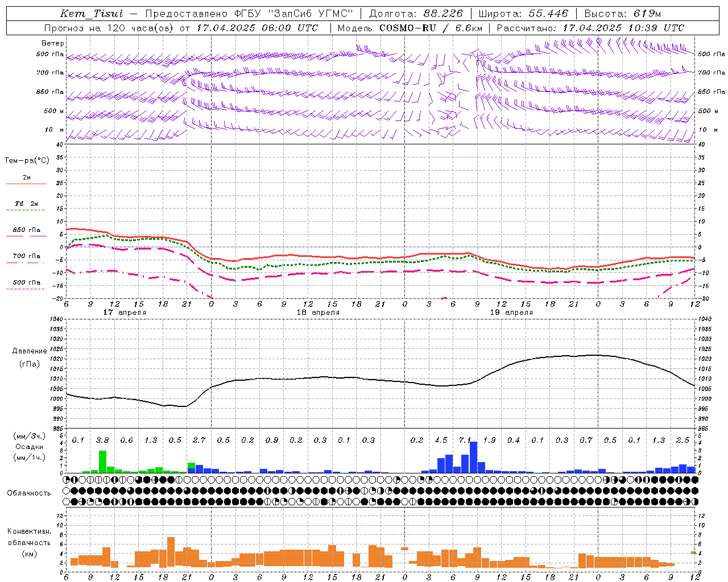Click the "(мм/1ч.)" precipitation unit label
This screenshot has width=728, height=582.
click(x=30, y=458)
